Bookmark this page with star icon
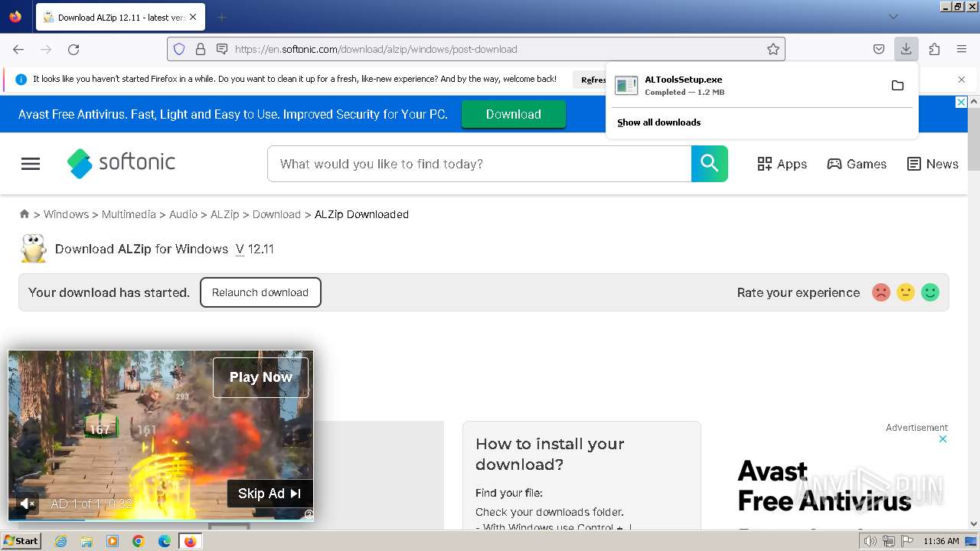This screenshot has width=980, height=551. [x=773, y=49]
